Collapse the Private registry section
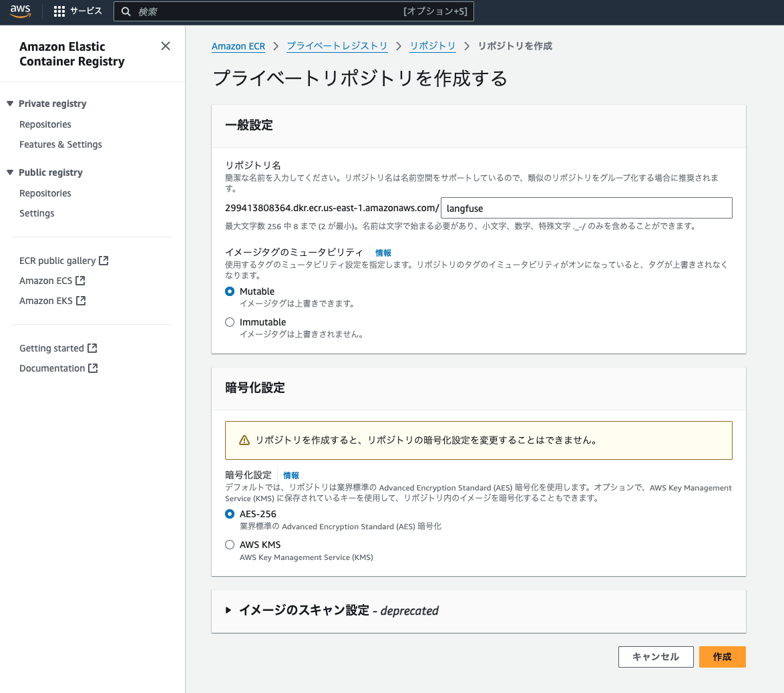 [x=9, y=103]
